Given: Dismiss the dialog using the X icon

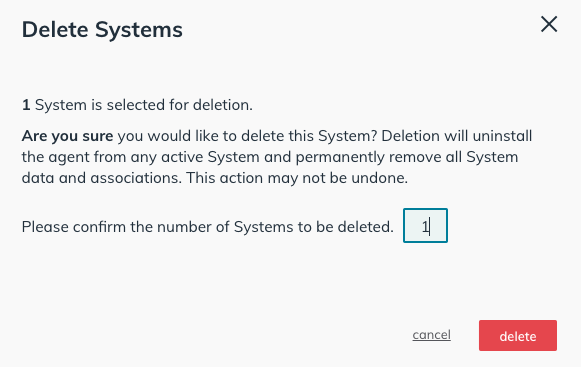Looking at the screenshot, I should [549, 24].
